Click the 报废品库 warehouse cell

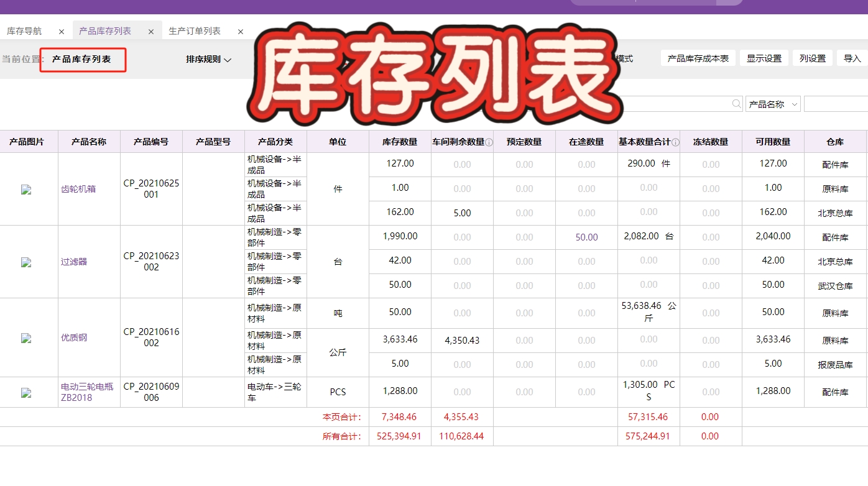[835, 365]
